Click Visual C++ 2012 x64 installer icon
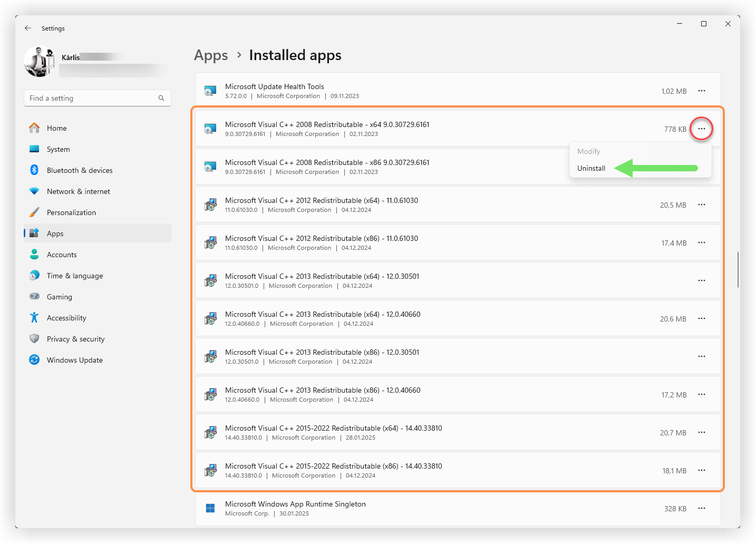 [210, 205]
